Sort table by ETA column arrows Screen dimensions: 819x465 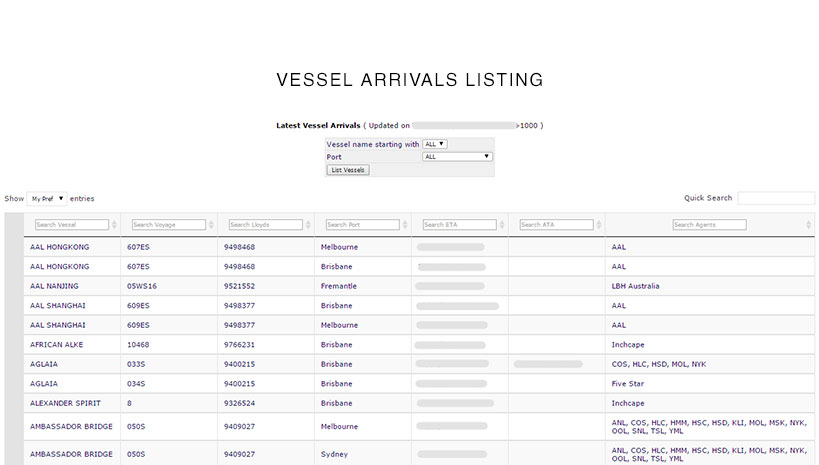click(502, 225)
